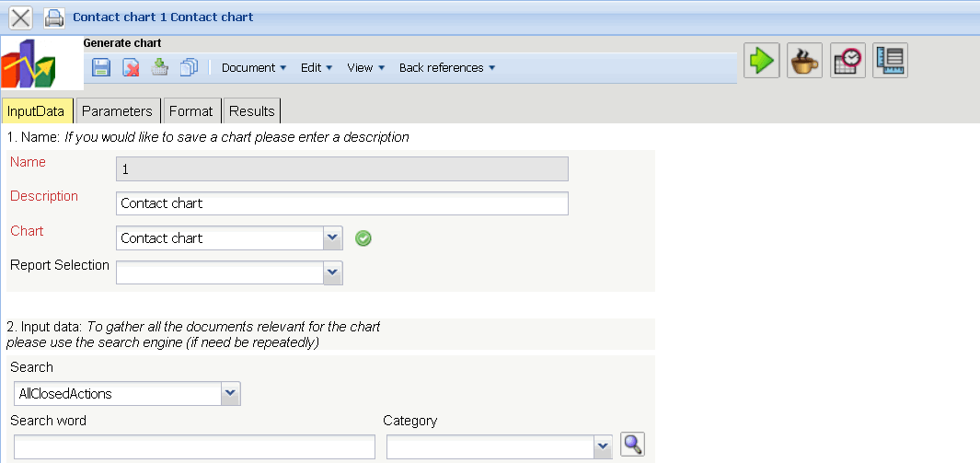The width and height of the screenshot is (980, 463).
Task: Click the calendar clock schedule icon
Action: [x=847, y=61]
